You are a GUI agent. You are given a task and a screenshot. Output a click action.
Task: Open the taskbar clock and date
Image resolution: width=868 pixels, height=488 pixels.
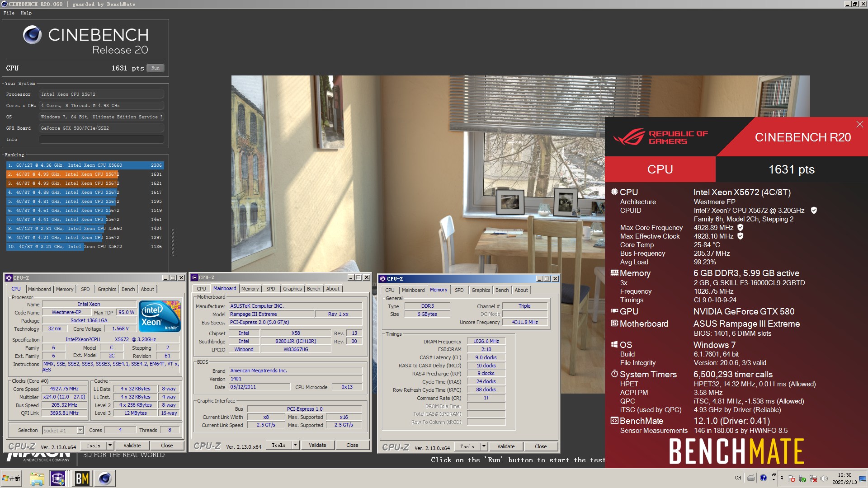[844, 479]
